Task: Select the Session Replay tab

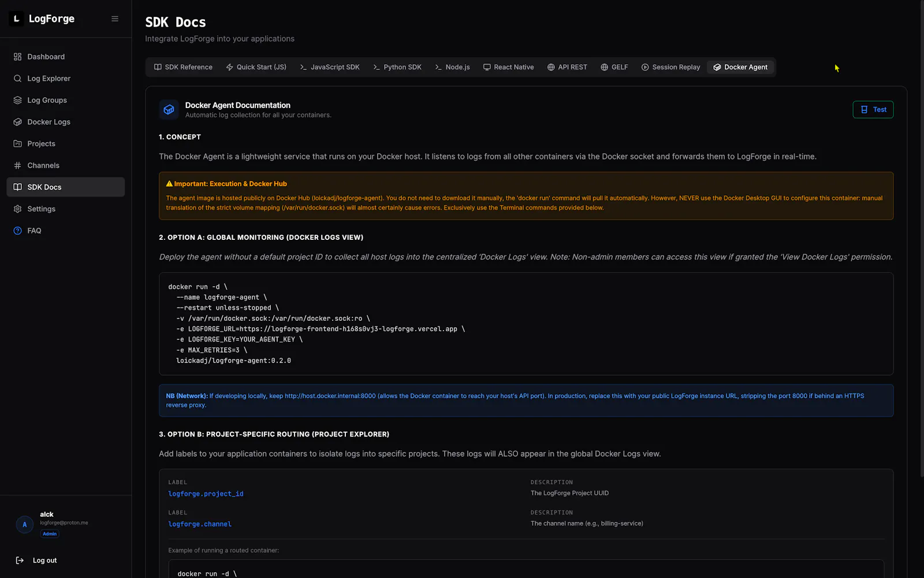Action: (670, 67)
